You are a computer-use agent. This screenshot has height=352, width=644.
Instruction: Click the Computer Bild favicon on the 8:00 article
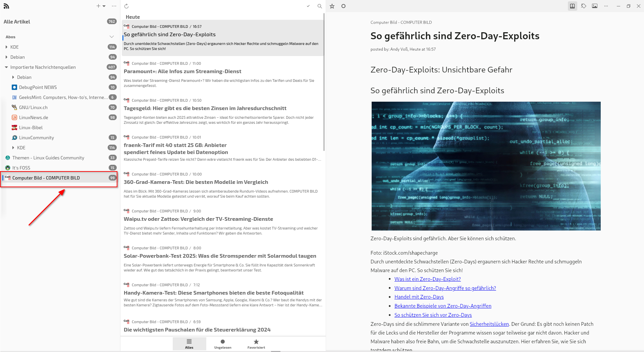click(126, 248)
